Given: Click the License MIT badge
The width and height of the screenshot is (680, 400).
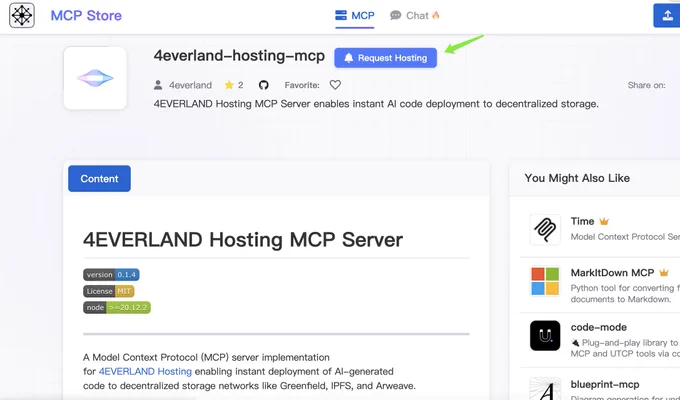Looking at the screenshot, I should pos(109,291).
